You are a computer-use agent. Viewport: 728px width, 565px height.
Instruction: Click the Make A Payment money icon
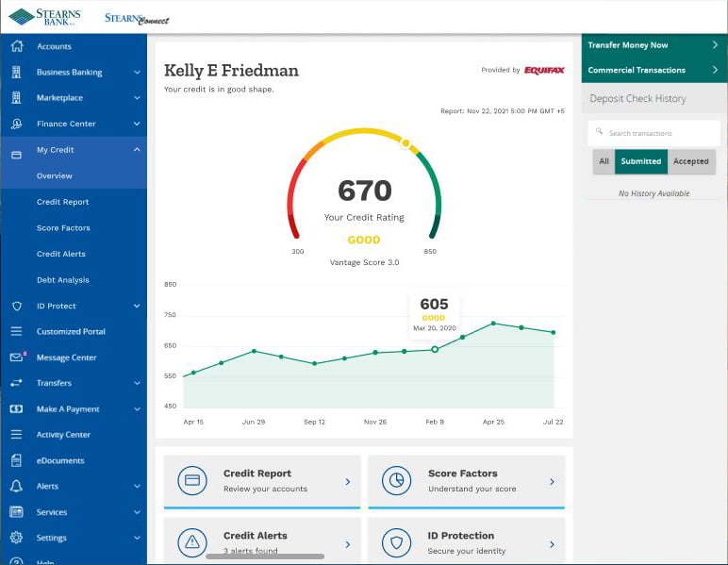[x=17, y=408]
